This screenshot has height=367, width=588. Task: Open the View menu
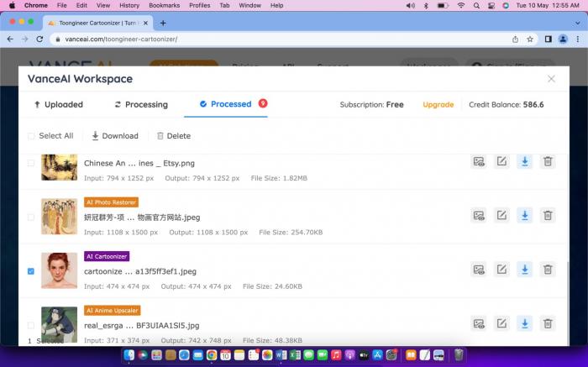click(103, 6)
